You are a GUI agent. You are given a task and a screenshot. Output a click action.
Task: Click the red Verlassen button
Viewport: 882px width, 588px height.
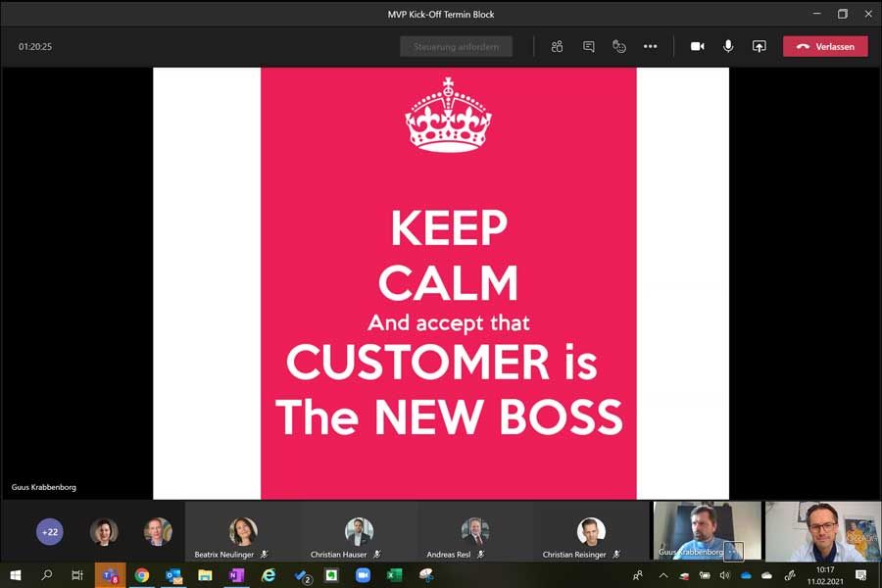coord(824,46)
